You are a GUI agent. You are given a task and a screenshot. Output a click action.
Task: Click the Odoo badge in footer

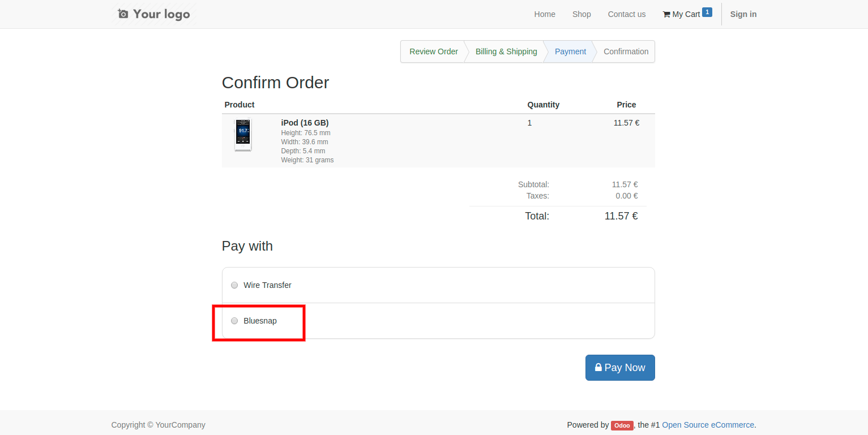622,425
